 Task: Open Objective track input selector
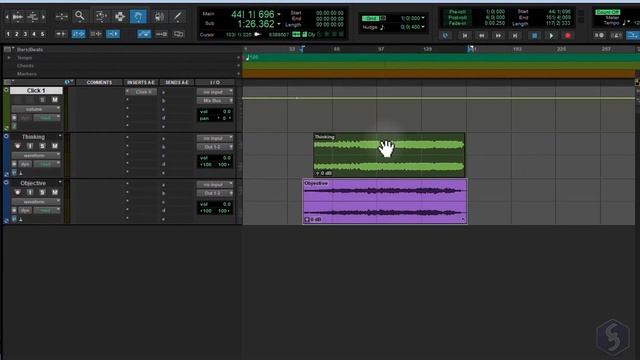[x=215, y=184]
